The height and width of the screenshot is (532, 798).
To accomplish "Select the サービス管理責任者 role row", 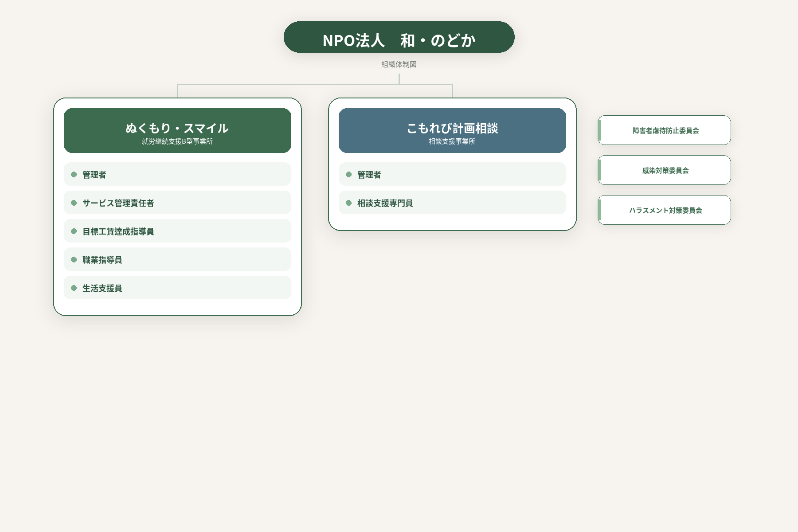I will [x=177, y=203].
